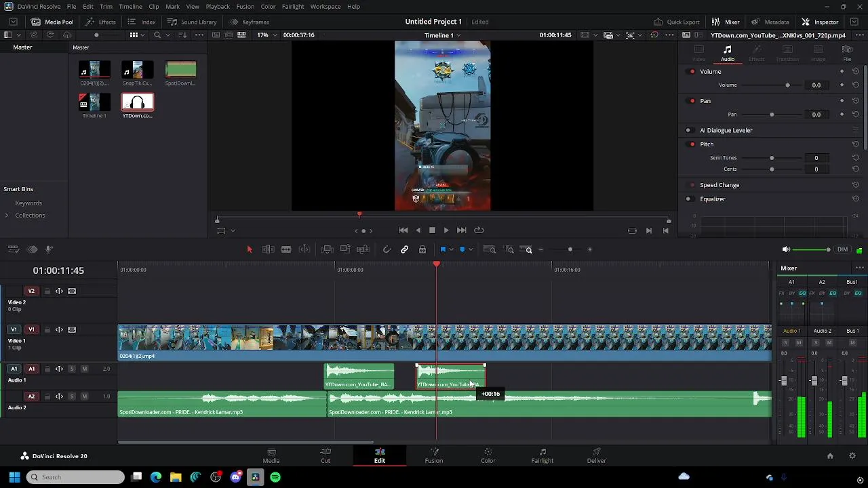The height and width of the screenshot is (488, 868).
Task: Open viewer zoom 17% dropdown
Action: click(266, 35)
